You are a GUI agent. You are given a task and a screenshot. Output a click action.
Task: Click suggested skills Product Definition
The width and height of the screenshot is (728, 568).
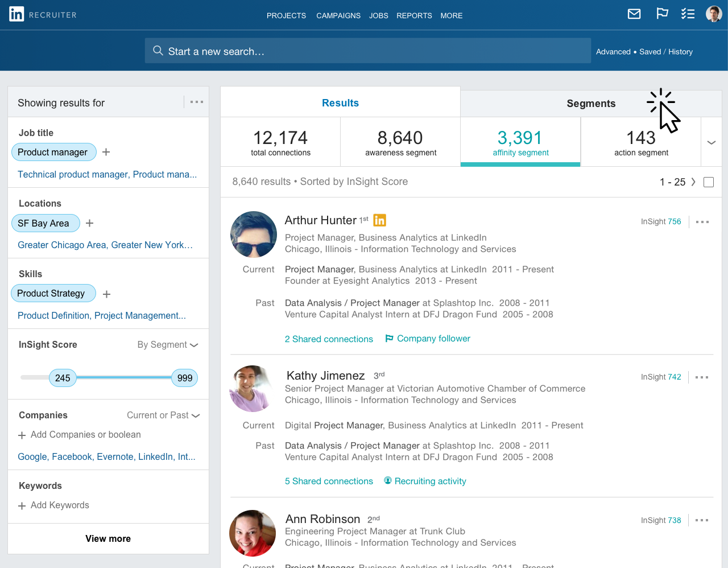pyautogui.click(x=53, y=315)
